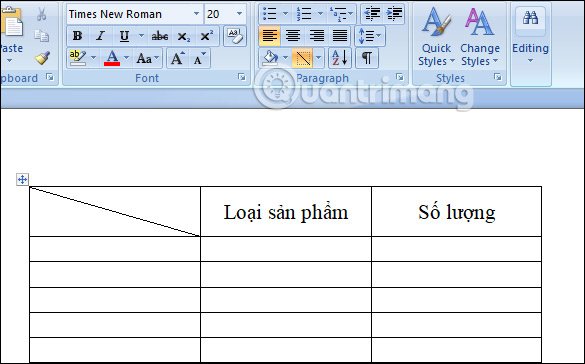Open the Font dialog launcher
The height and width of the screenshot is (364, 585).
pyautogui.click(x=241, y=77)
